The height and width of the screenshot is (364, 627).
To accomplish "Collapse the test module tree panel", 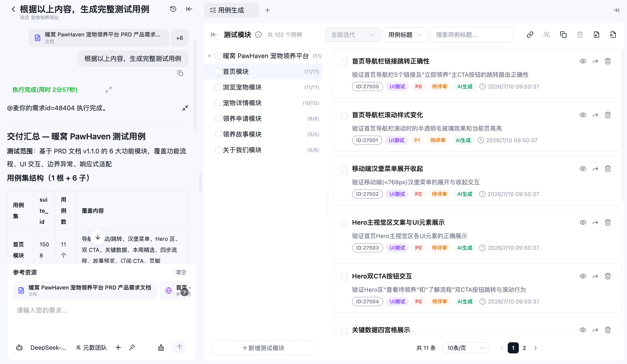I will [214, 35].
